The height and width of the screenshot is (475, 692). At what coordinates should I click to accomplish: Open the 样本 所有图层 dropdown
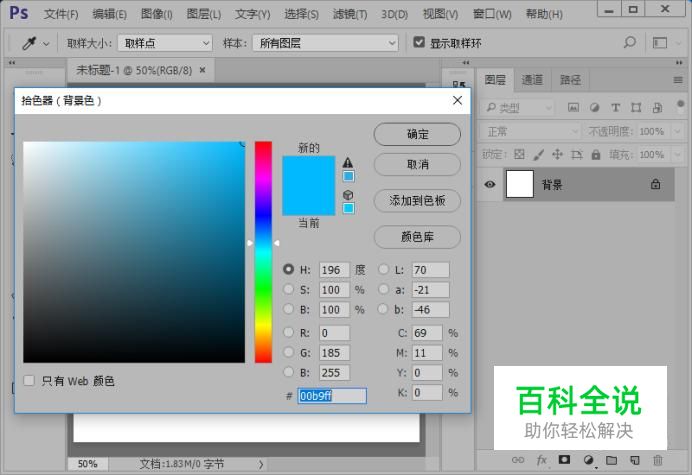click(325, 43)
